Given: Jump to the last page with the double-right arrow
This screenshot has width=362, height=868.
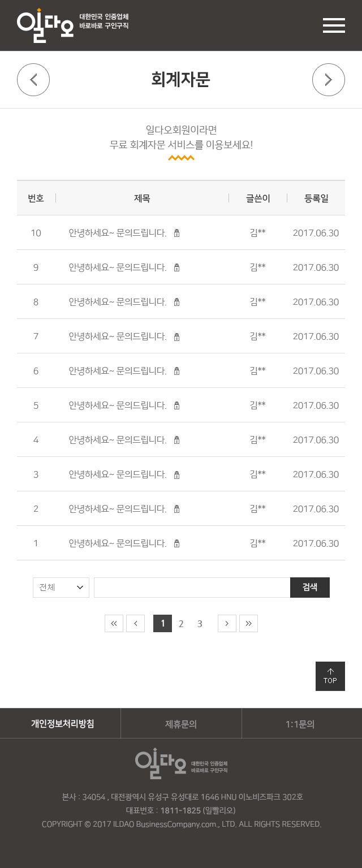Looking at the screenshot, I should tap(248, 623).
